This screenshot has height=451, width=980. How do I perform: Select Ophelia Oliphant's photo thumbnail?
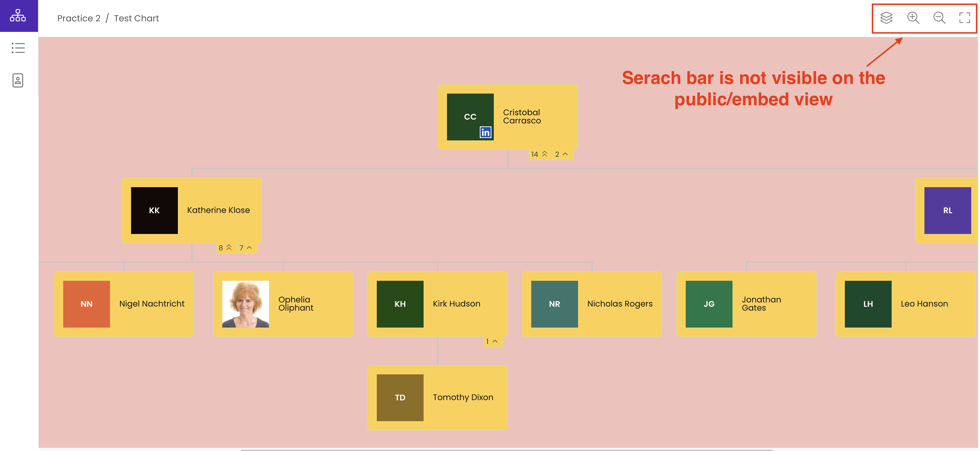click(245, 304)
